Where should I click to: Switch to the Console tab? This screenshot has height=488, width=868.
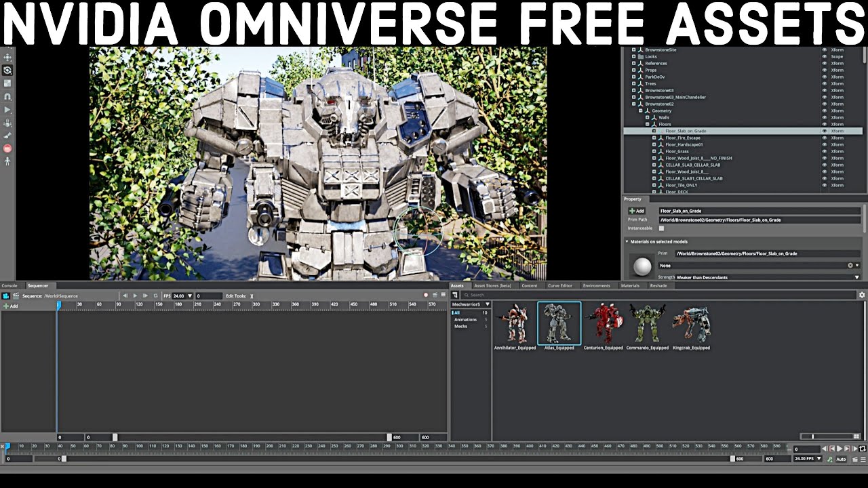coord(9,285)
